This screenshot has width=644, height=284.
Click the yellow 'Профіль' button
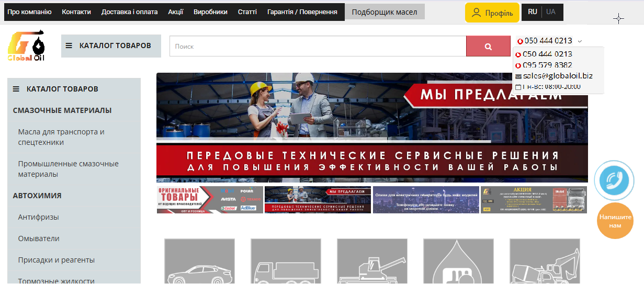(x=492, y=13)
